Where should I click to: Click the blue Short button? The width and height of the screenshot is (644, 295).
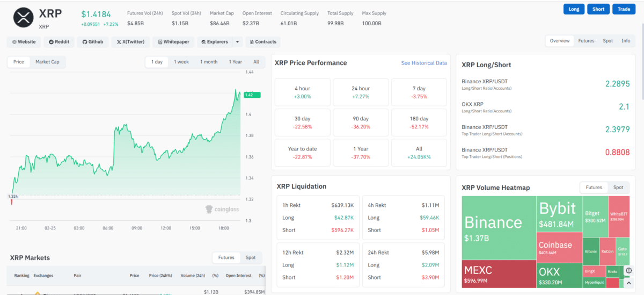point(598,9)
